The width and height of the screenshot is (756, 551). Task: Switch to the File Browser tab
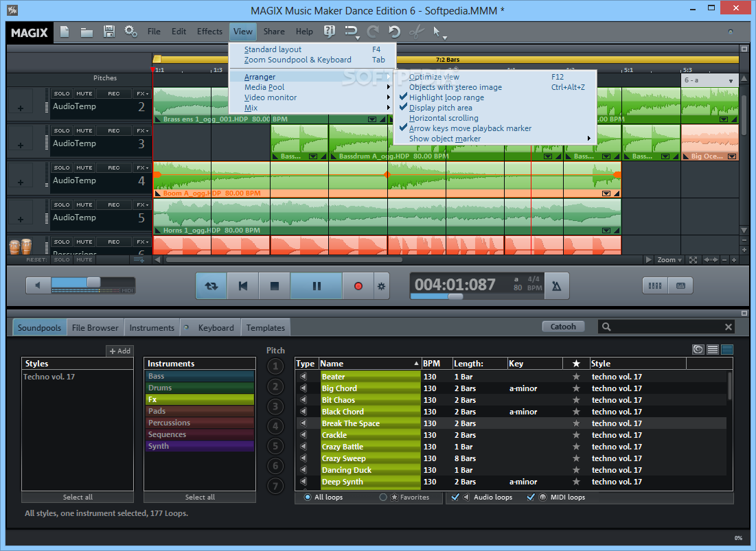point(95,327)
